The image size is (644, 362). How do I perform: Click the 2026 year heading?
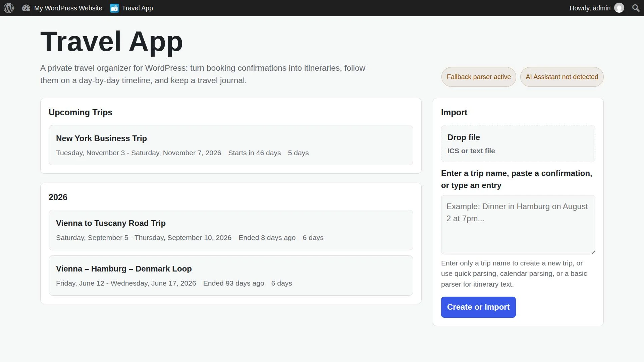click(58, 197)
